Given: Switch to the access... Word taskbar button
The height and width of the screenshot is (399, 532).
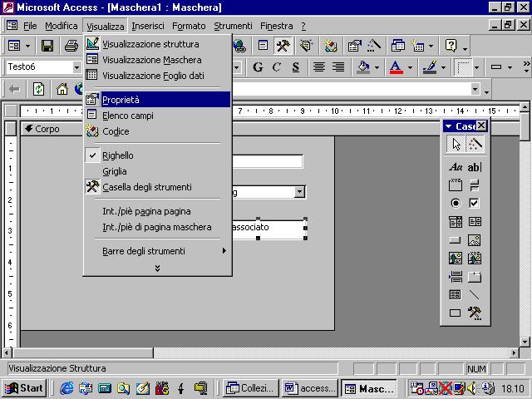Looking at the screenshot, I should pyautogui.click(x=309, y=388).
